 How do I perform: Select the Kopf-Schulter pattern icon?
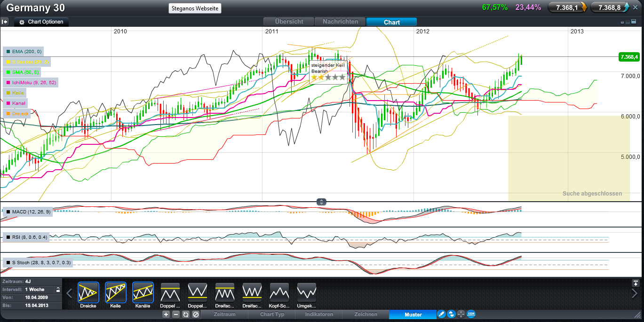[x=279, y=292]
